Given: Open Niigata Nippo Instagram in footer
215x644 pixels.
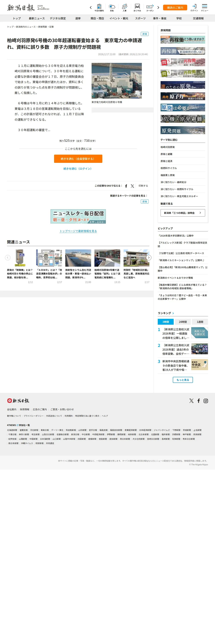Looking at the screenshot, I should click(206, 401).
